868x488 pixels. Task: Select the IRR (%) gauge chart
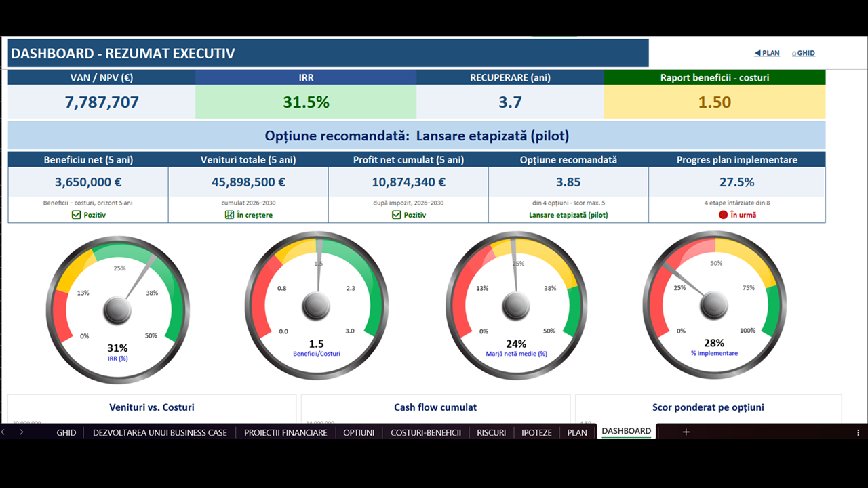point(117,310)
